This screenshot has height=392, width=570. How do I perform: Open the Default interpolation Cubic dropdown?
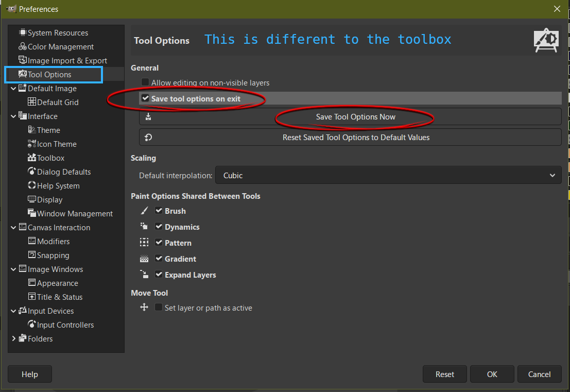[x=388, y=175]
